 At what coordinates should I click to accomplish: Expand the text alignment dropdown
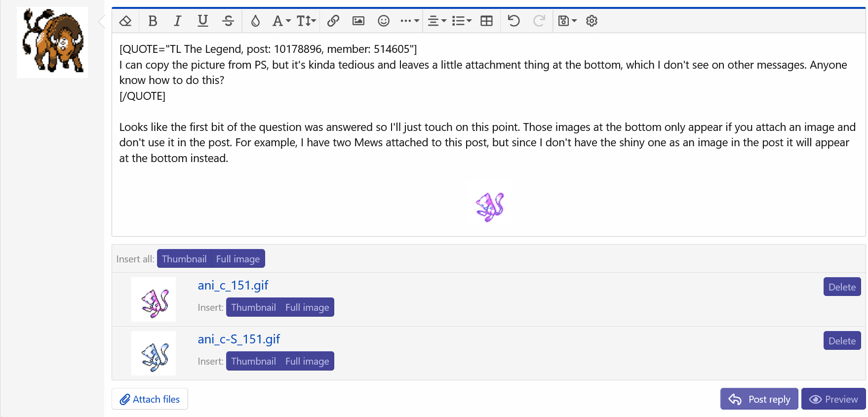436,21
